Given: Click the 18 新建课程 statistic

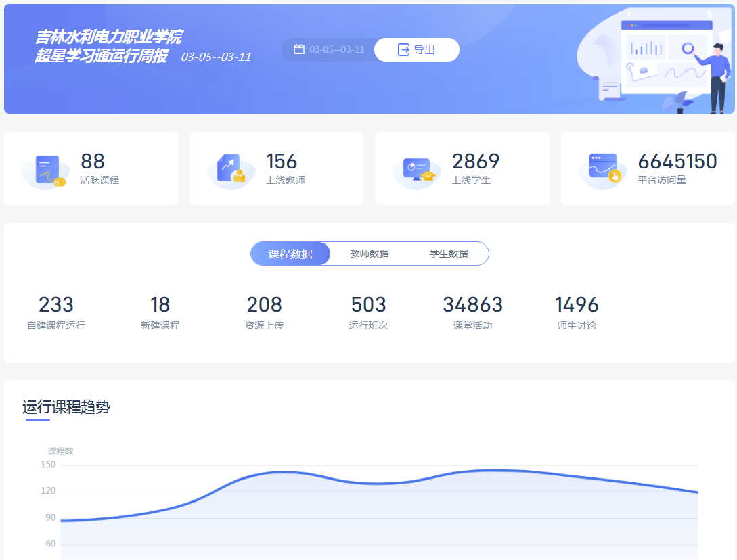Looking at the screenshot, I should pos(160,312).
